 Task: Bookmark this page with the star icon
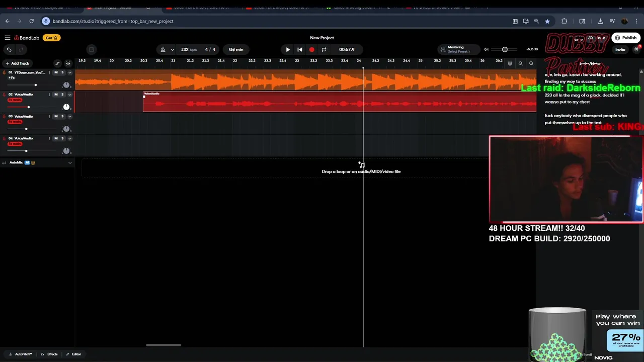pos(547,21)
